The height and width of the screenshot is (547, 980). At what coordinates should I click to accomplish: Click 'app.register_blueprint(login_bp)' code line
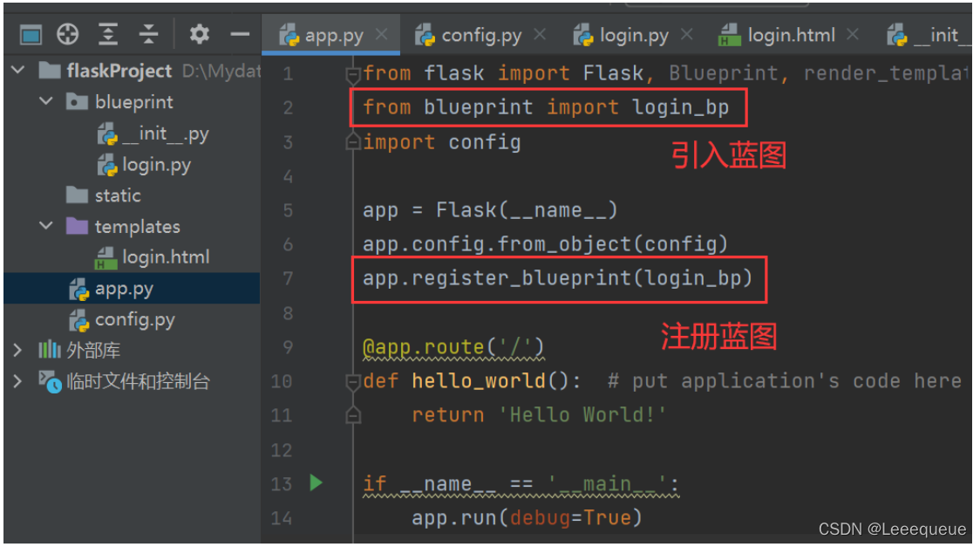pos(557,278)
